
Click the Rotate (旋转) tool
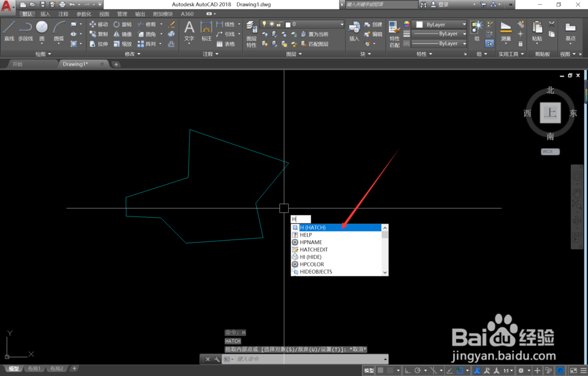coord(123,24)
